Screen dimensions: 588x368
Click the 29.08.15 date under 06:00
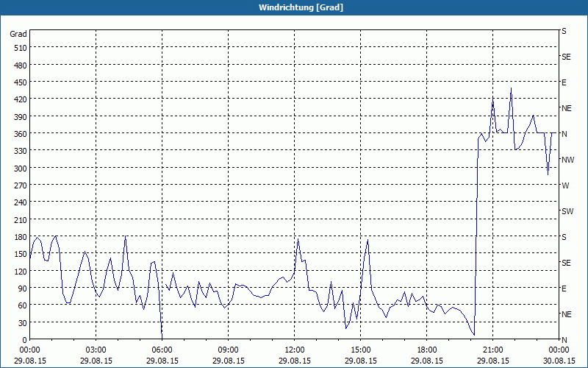162,361
